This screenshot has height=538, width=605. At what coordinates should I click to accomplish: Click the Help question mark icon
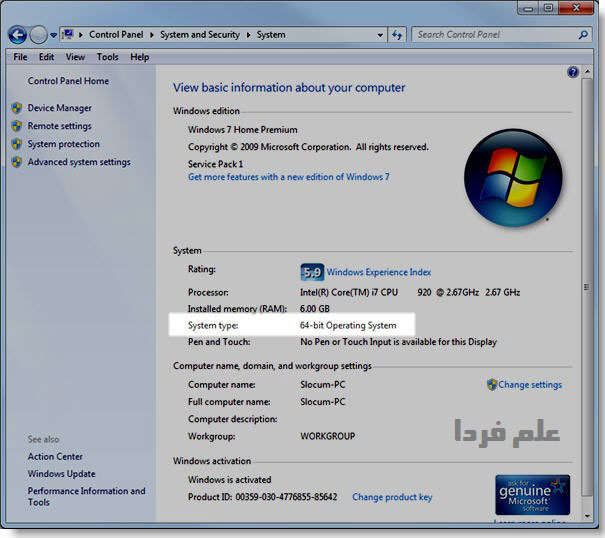(573, 73)
